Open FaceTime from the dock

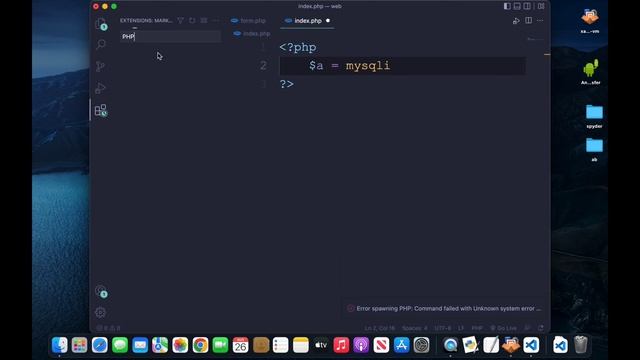220,345
